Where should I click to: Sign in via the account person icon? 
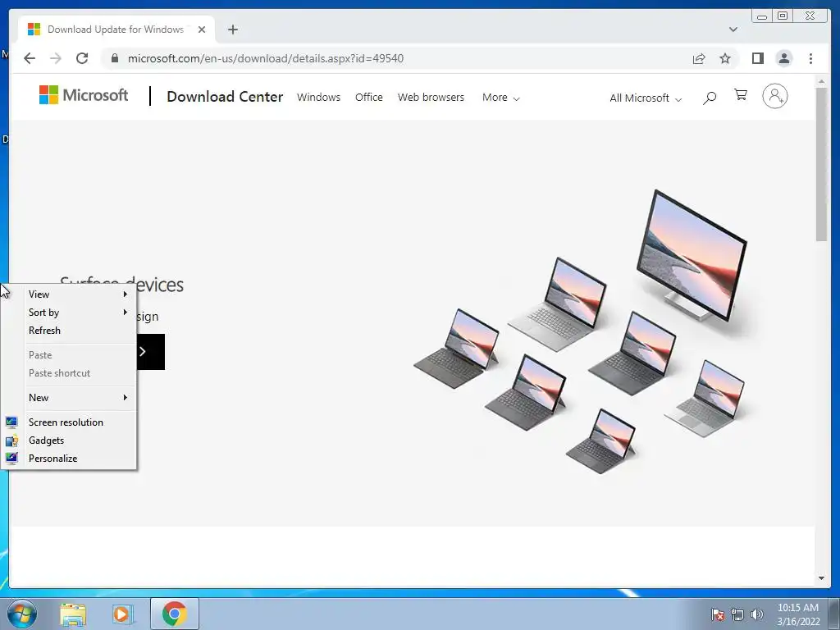775,97
